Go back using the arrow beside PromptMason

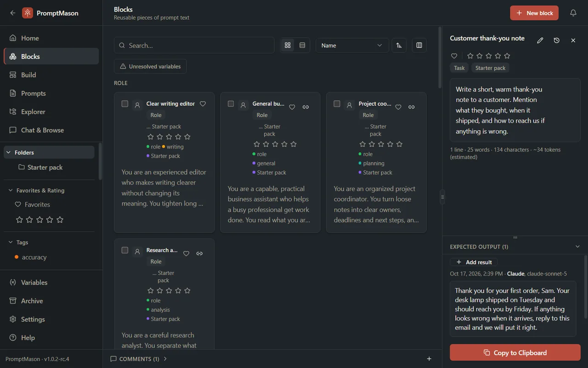(13, 13)
